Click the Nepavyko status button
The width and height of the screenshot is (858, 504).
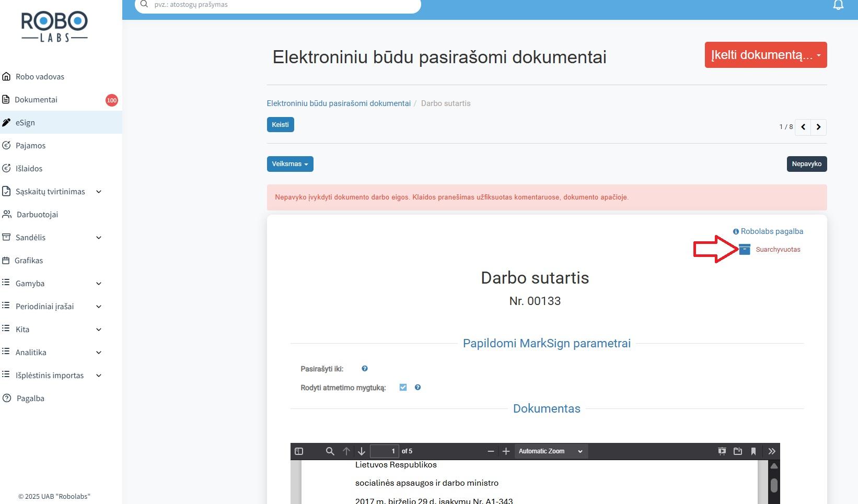click(807, 164)
